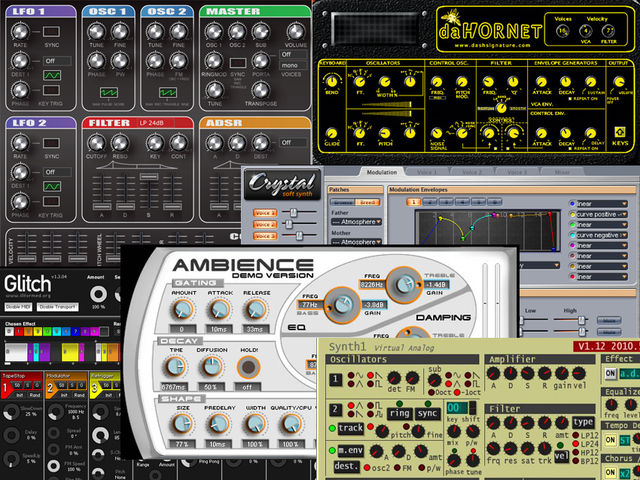Screen dimensions: 640x480
Task: Click the LFO 2 green waveform icon
Action: tap(52, 187)
